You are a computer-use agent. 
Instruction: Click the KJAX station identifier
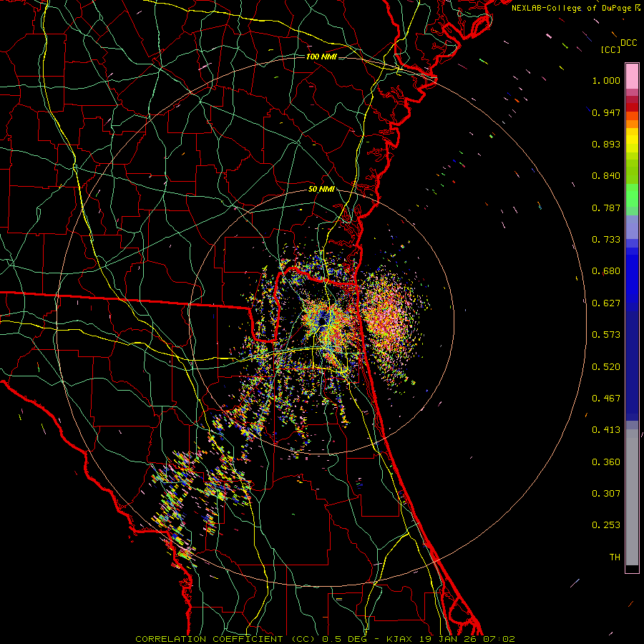point(401,639)
